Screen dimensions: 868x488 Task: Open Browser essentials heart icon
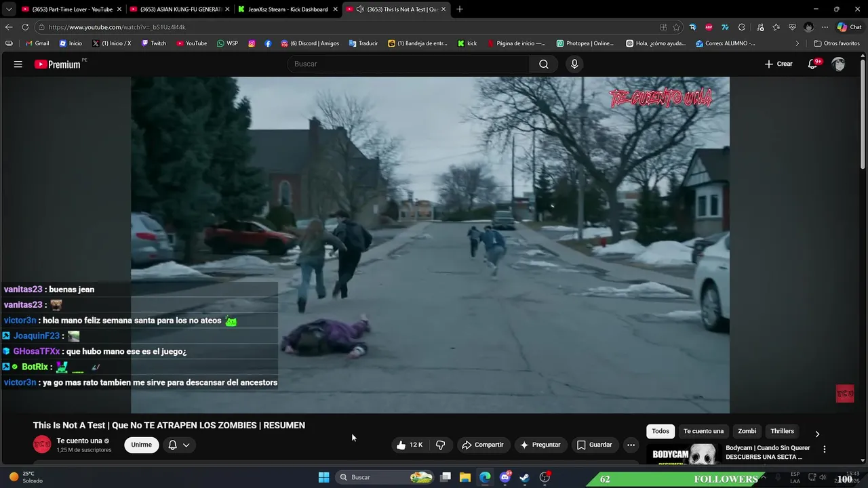(x=792, y=27)
